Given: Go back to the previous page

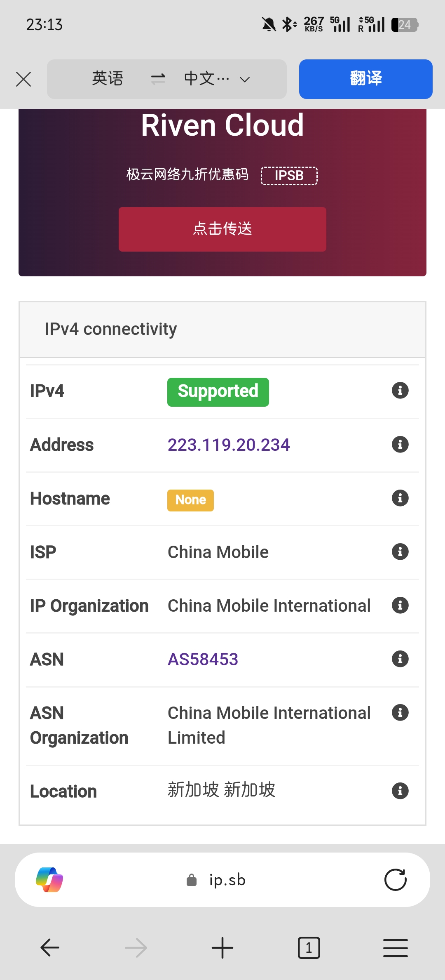Looking at the screenshot, I should point(50,947).
